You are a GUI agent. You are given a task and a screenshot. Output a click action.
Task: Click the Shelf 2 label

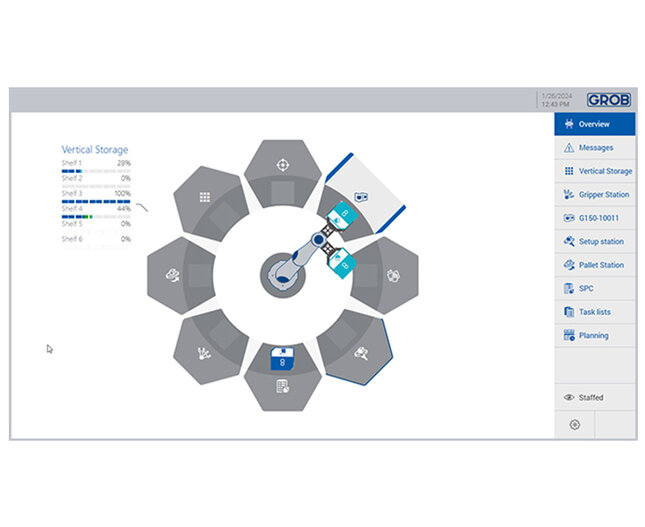(72, 178)
